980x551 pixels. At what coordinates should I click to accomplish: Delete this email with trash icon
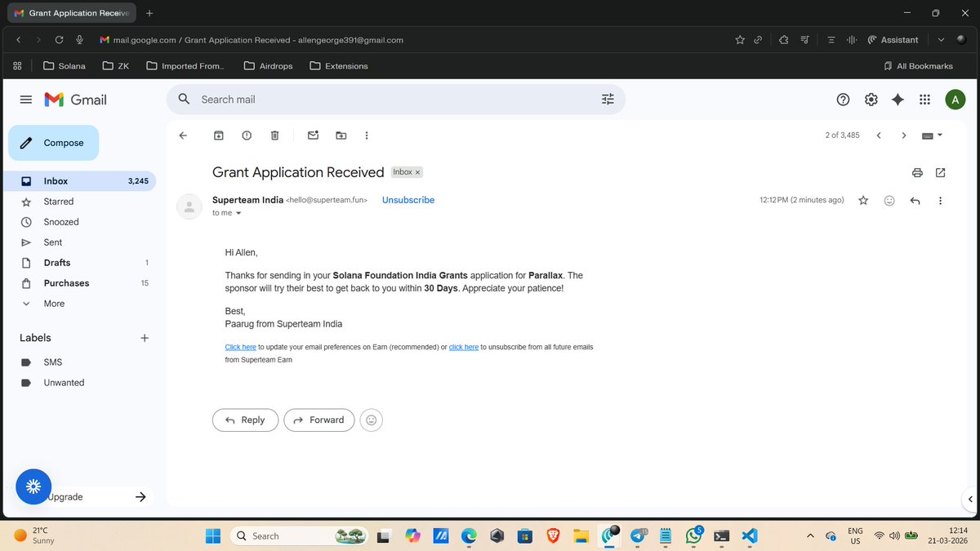274,136
